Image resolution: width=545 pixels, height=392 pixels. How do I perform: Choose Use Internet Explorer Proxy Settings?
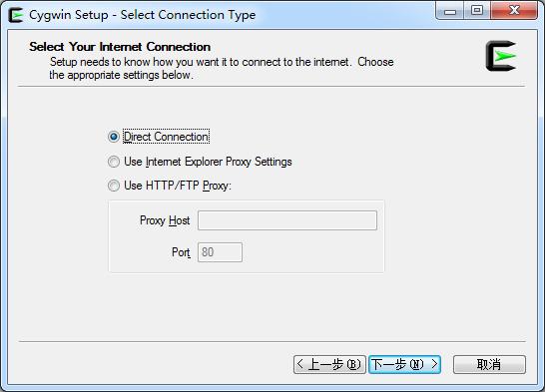114,162
